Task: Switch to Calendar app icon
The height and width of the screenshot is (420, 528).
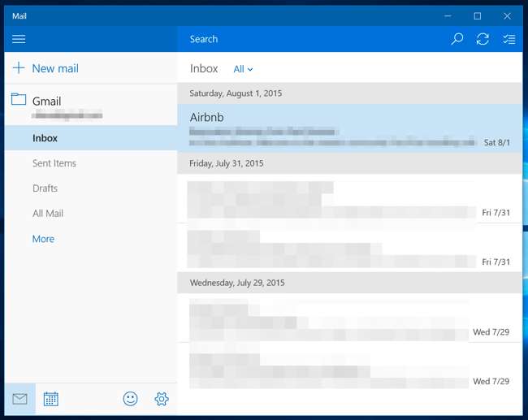Action: point(50,399)
